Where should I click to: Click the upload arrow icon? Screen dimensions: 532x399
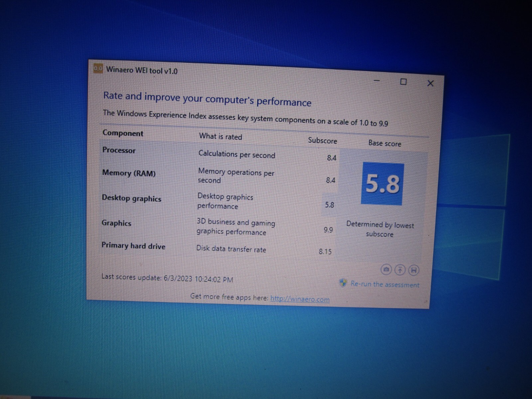400,270
